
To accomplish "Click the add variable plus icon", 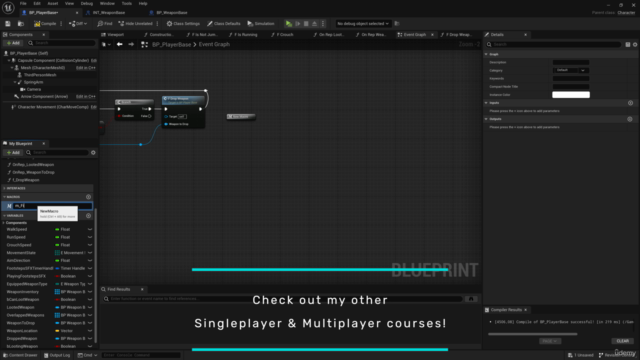I will pos(89,216).
